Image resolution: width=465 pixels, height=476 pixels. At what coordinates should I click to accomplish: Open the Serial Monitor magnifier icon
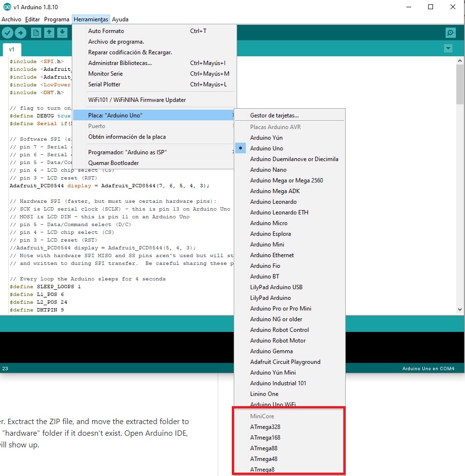click(450, 33)
